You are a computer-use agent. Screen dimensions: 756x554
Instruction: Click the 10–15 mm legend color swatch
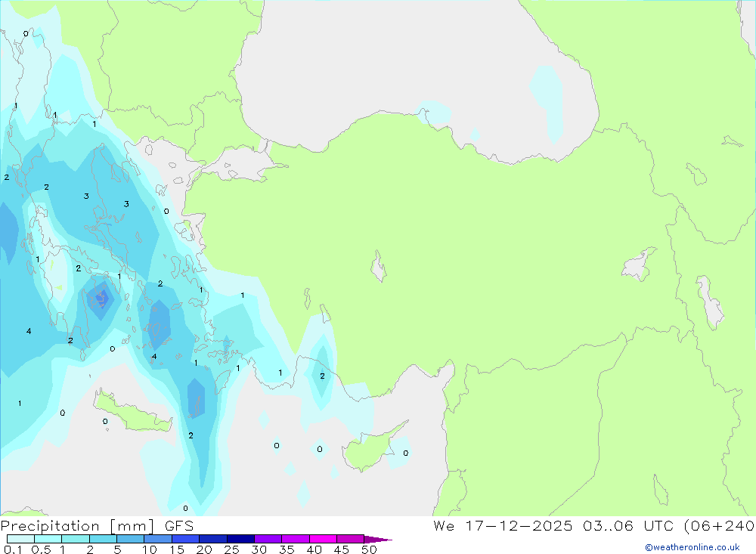(x=158, y=539)
